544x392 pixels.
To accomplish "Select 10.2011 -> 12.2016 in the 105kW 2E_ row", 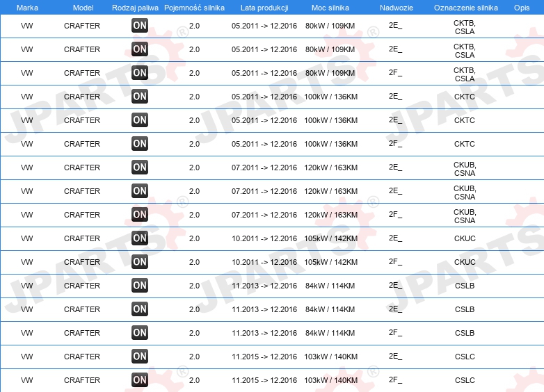I will coord(264,238).
